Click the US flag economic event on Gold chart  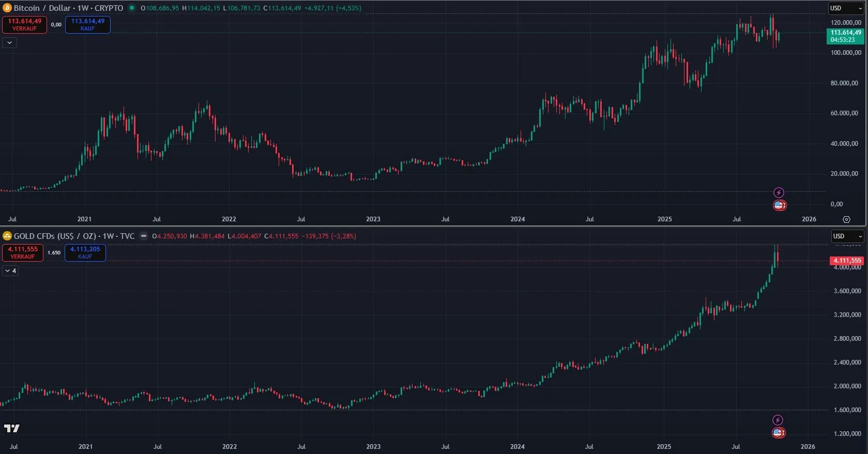click(778, 433)
